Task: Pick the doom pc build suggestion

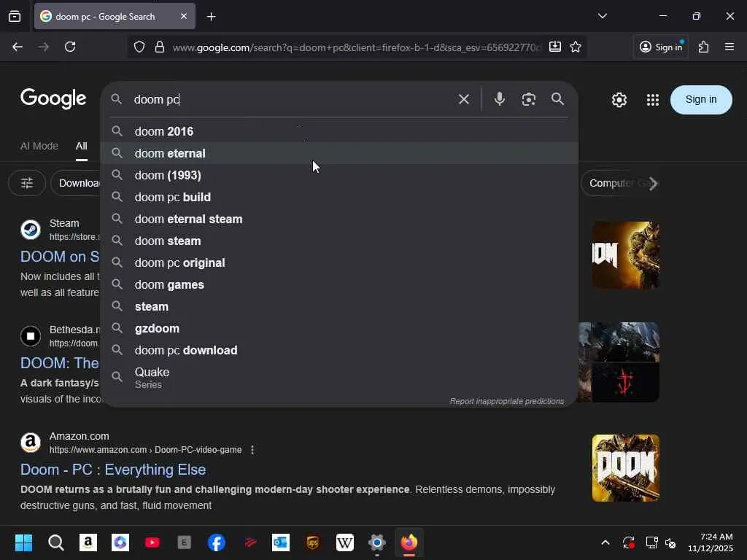Action: pos(340,197)
